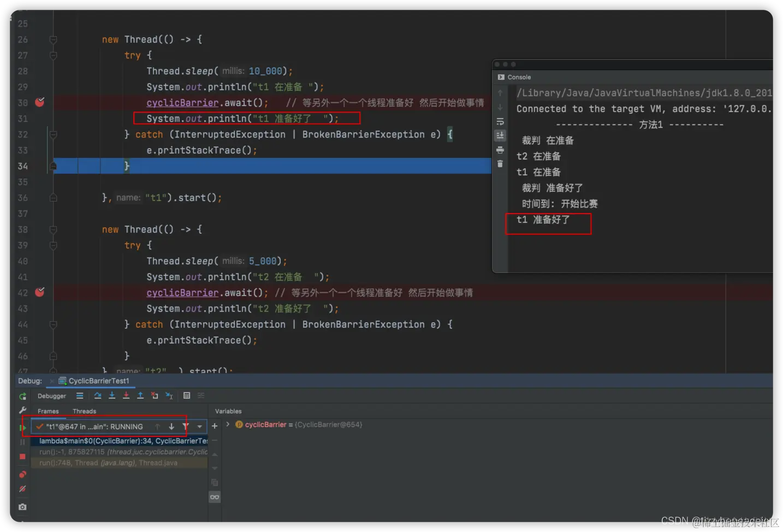Take thread dump camera icon

click(x=22, y=507)
